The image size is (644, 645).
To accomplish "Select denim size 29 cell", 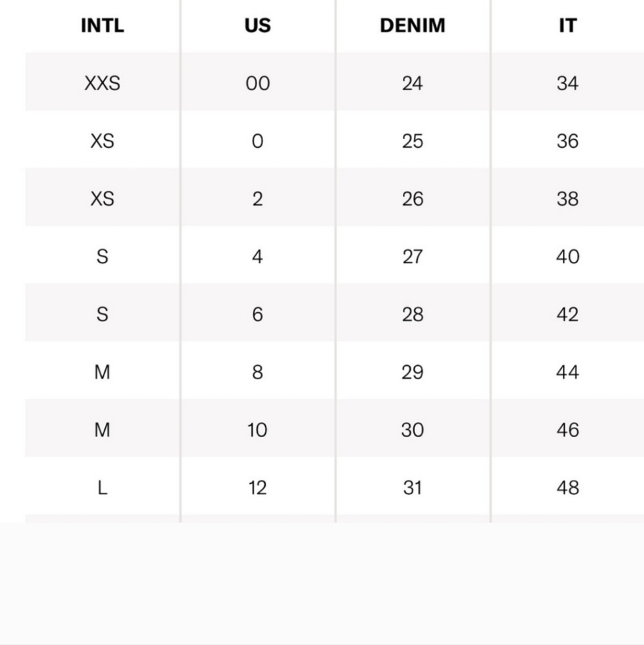I will [x=413, y=372].
